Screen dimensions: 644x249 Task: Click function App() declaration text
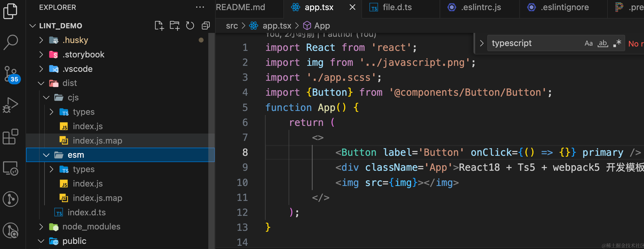tap(306, 108)
